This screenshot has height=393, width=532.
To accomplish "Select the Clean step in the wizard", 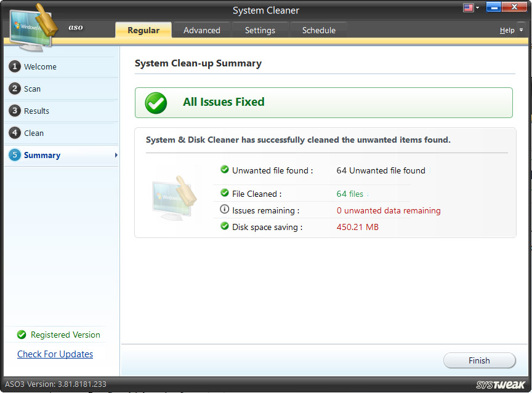I will tap(34, 133).
